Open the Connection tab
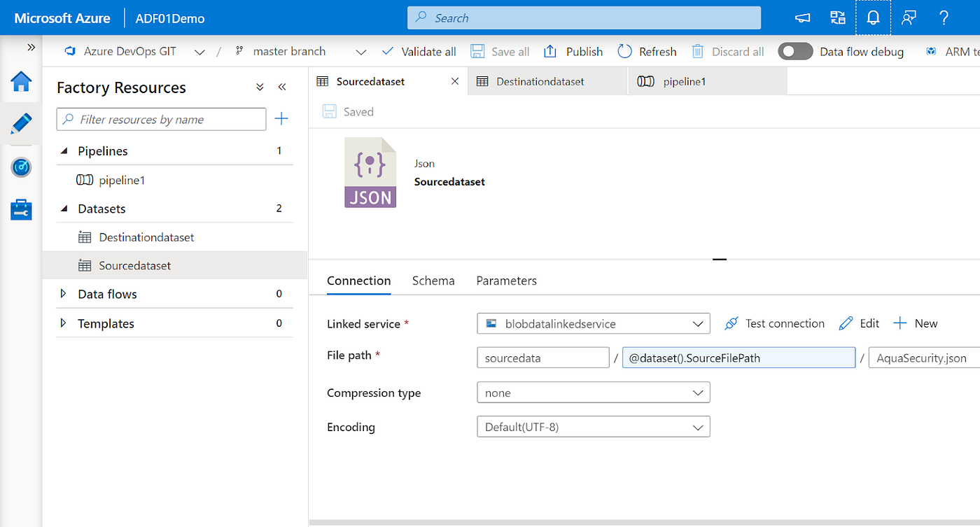Image resolution: width=980 pixels, height=527 pixels. coord(359,281)
